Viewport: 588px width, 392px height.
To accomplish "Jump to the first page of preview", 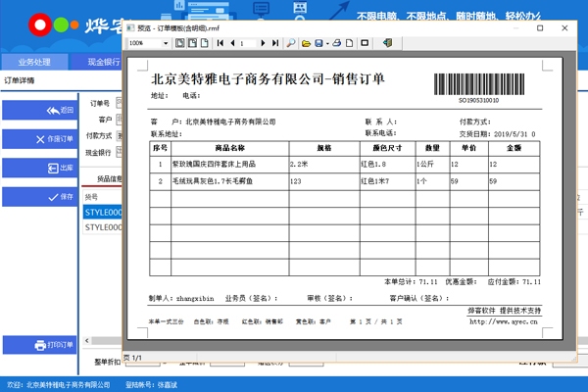I will [220, 43].
